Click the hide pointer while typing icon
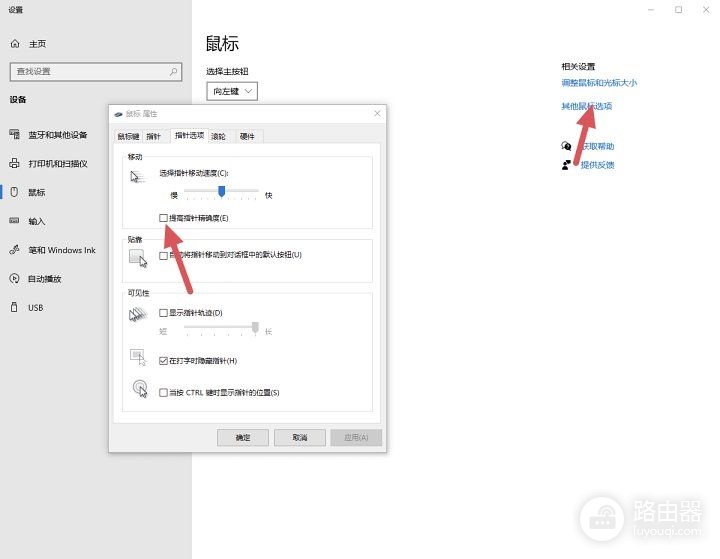Image resolution: width=720 pixels, height=559 pixels. point(138,357)
